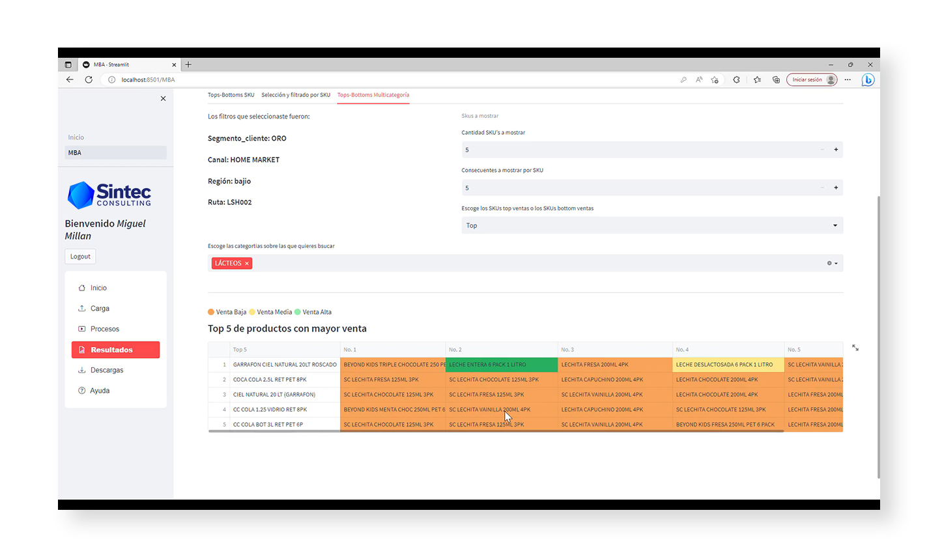The image size is (942, 560).
Task: Click the Logout button
Action: [80, 257]
